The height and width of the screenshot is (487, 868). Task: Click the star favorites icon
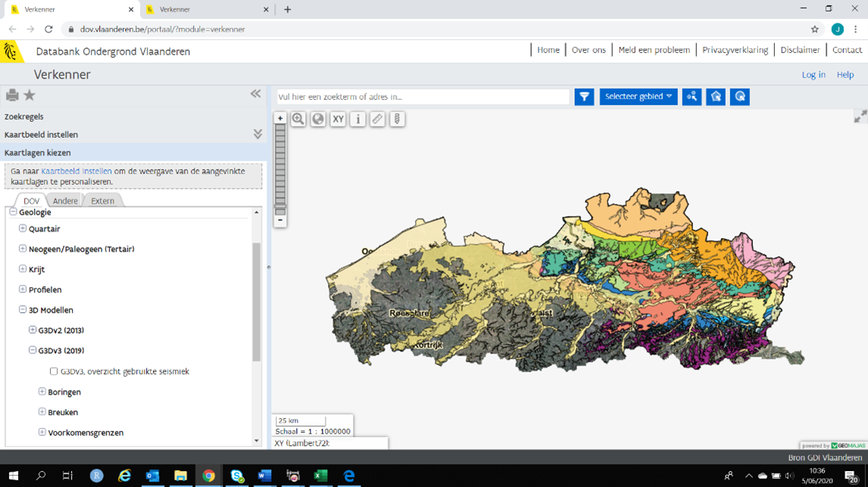pos(30,95)
